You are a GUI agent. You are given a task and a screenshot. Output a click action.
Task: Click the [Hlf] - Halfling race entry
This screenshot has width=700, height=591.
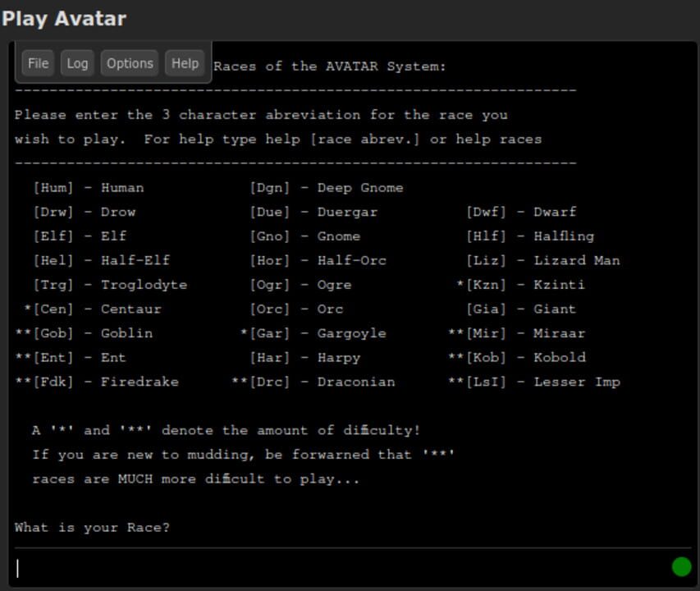pos(530,236)
